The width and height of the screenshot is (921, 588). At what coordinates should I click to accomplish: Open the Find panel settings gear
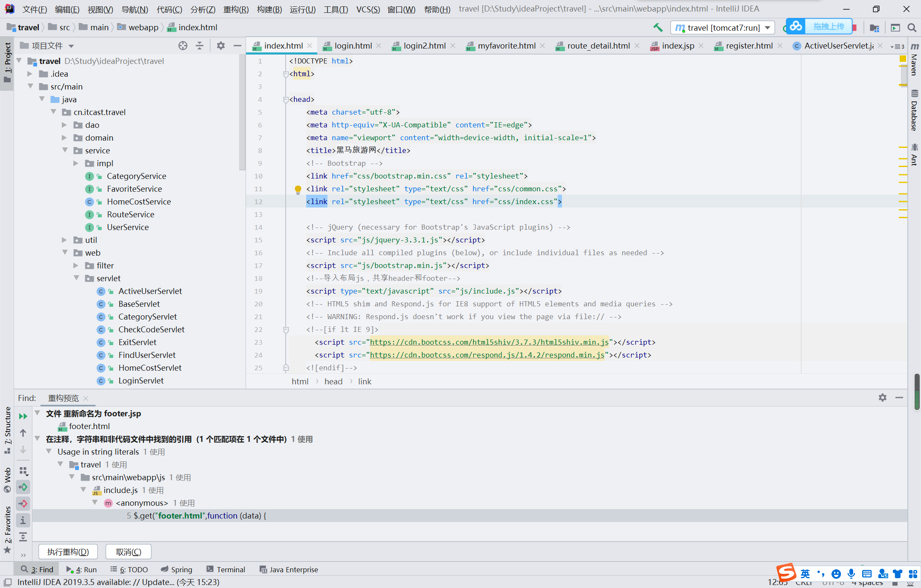pyautogui.click(x=883, y=398)
